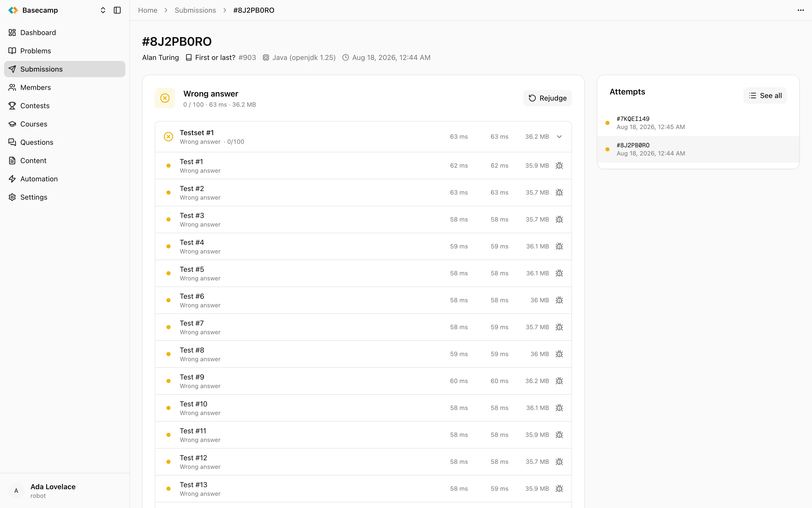Select attempt #8J2PB0RO in Attempts list
Image resolution: width=812 pixels, height=508 pixels.
point(698,150)
